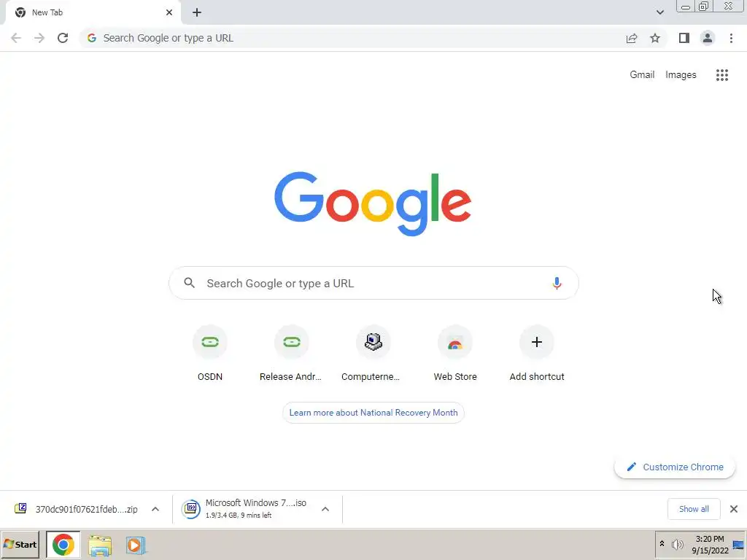This screenshot has width=747, height=560.
Task: Open Customize Chrome
Action: [675, 467]
